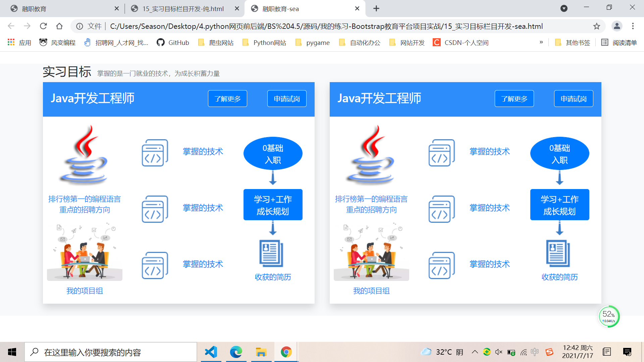
Task: Toggle the Chinese input mode indicator
Action: pyautogui.click(x=535, y=352)
